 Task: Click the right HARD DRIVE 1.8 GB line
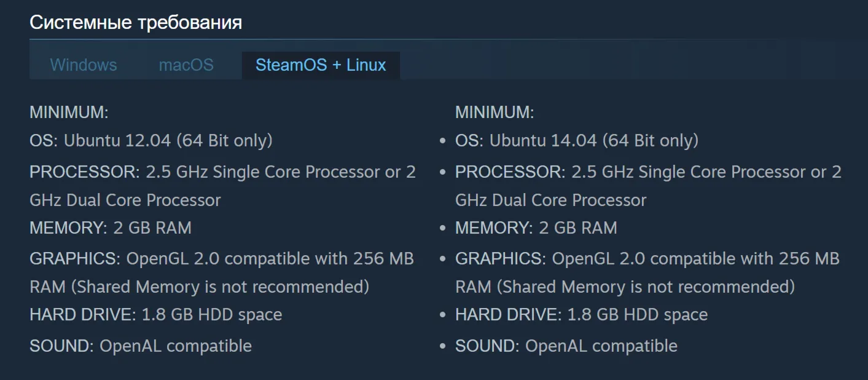[582, 315]
